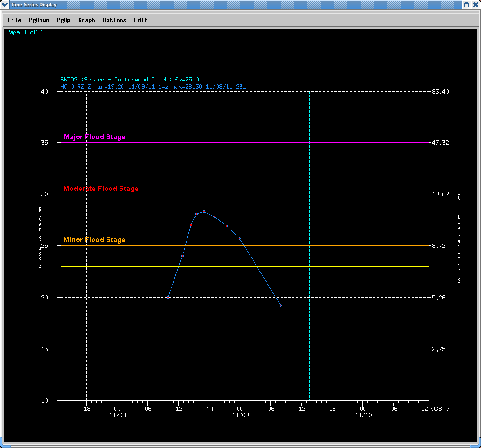Click PgDown in the menu bar
The image size is (481, 448).
pos(39,20)
